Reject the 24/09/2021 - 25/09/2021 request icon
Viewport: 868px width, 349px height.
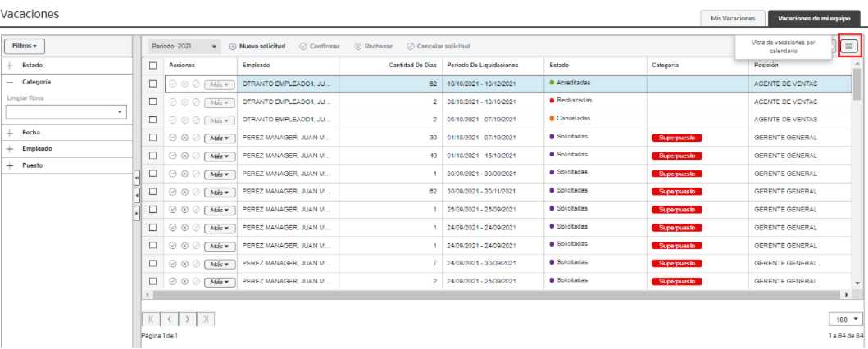click(x=184, y=282)
